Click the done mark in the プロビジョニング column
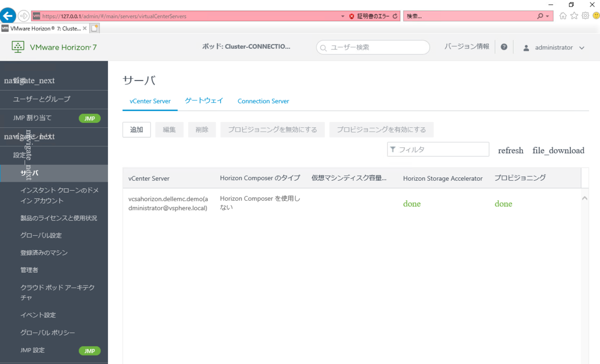Image resolution: width=600 pixels, height=364 pixels. 503,204
